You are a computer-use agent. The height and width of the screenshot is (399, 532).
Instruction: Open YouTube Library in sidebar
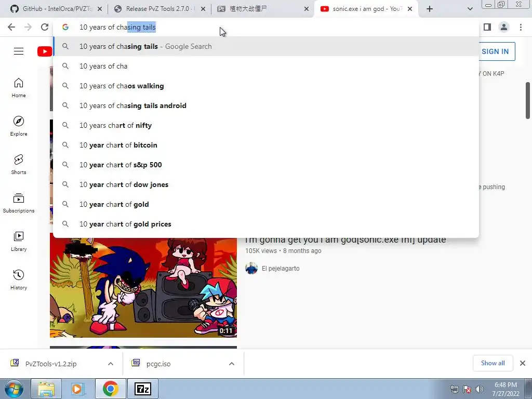(x=19, y=241)
